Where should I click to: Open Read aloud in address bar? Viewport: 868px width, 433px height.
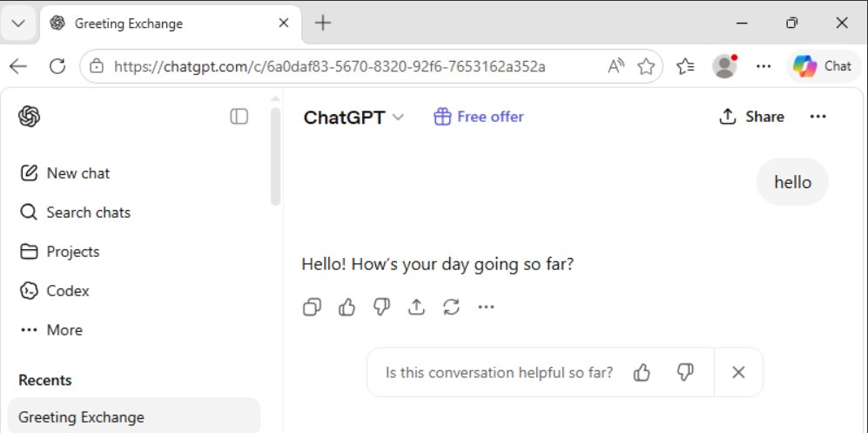pyautogui.click(x=616, y=67)
